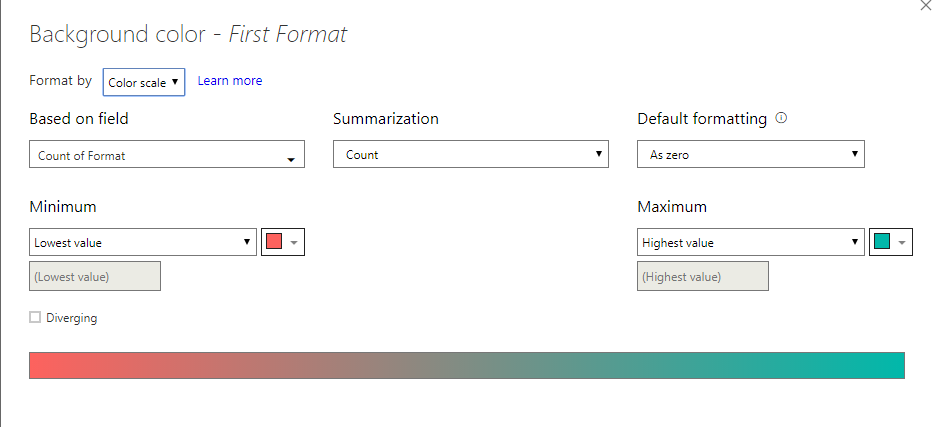Click the (Lowest value) input box
935x427 pixels.
[95, 276]
